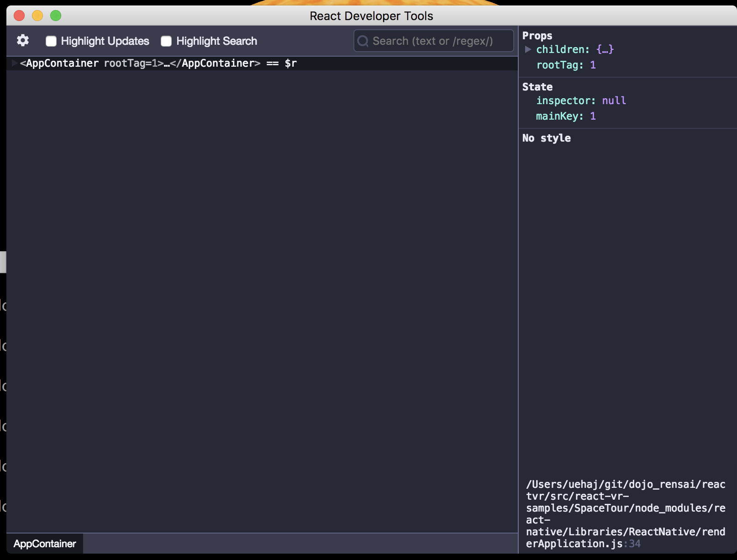Enable the Highlight Search checkbox
The height and width of the screenshot is (560, 737).
tap(166, 41)
